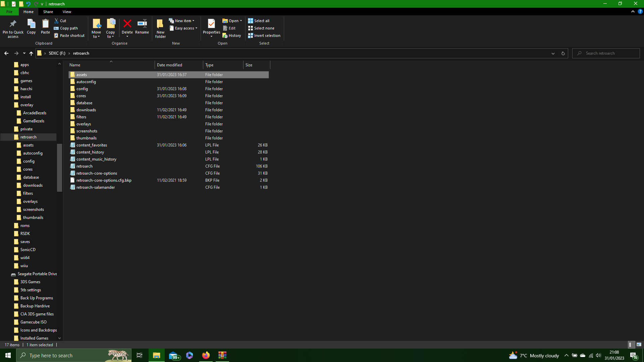644x362 pixels.
Task: Switch to the Home ribbon tab
Action: (29, 12)
